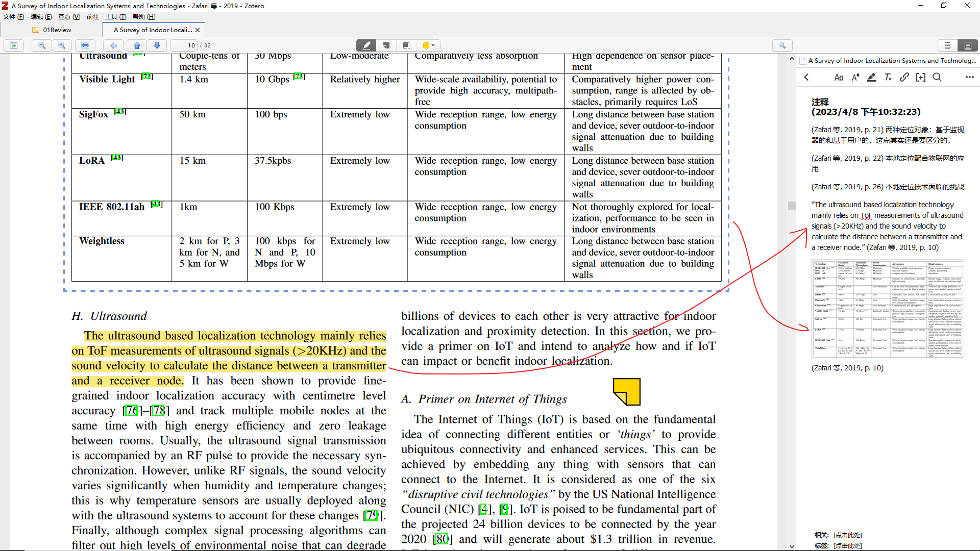
Task: Click the zoom out magnifier
Action: coord(42,45)
